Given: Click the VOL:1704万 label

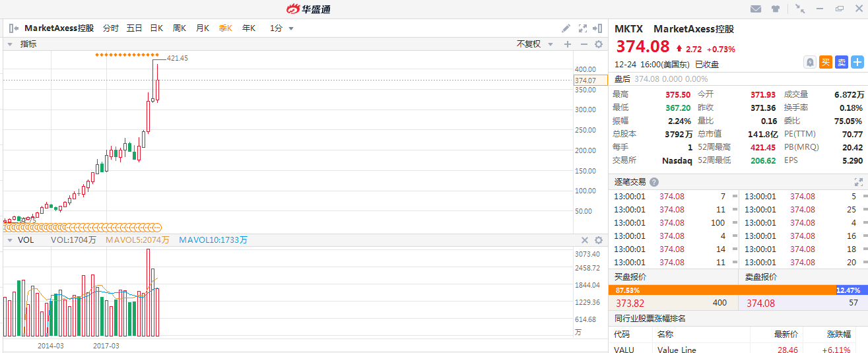Looking at the screenshot, I should pos(73,240).
